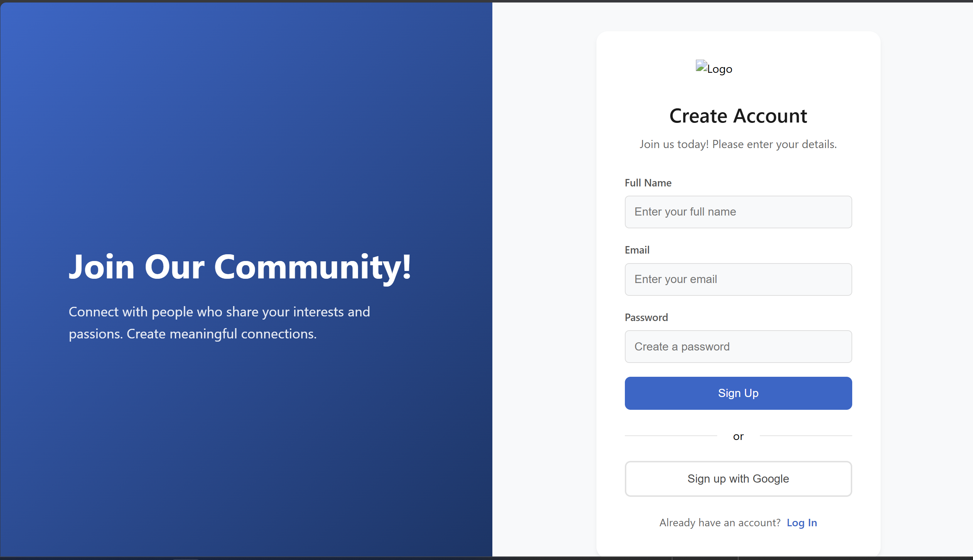This screenshot has height=560, width=973.
Task: Click 'Already have an account?' text
Action: 719,523
